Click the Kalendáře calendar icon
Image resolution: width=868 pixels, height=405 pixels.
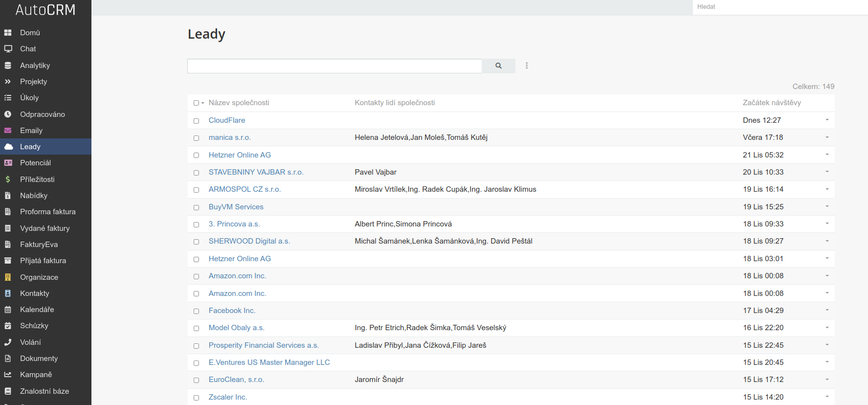click(x=8, y=310)
